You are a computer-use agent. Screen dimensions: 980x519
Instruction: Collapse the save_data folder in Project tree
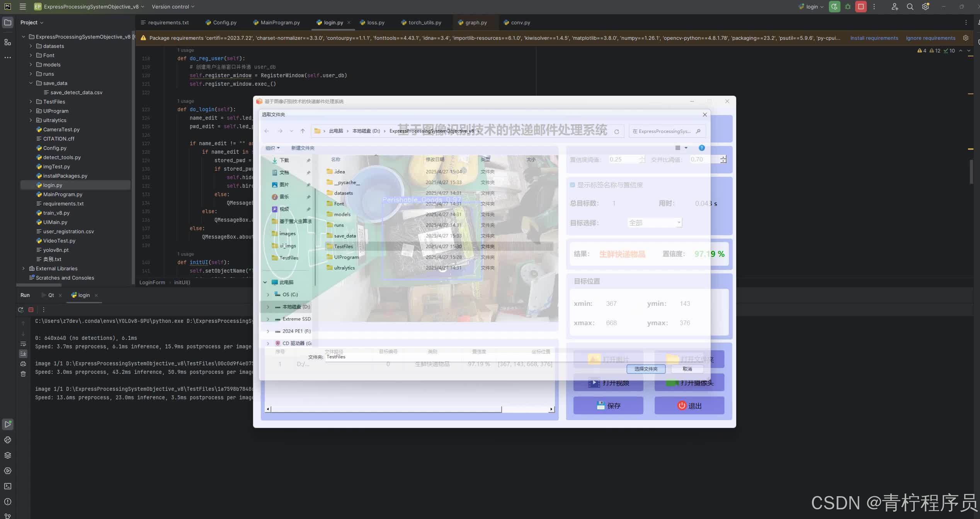(x=31, y=83)
